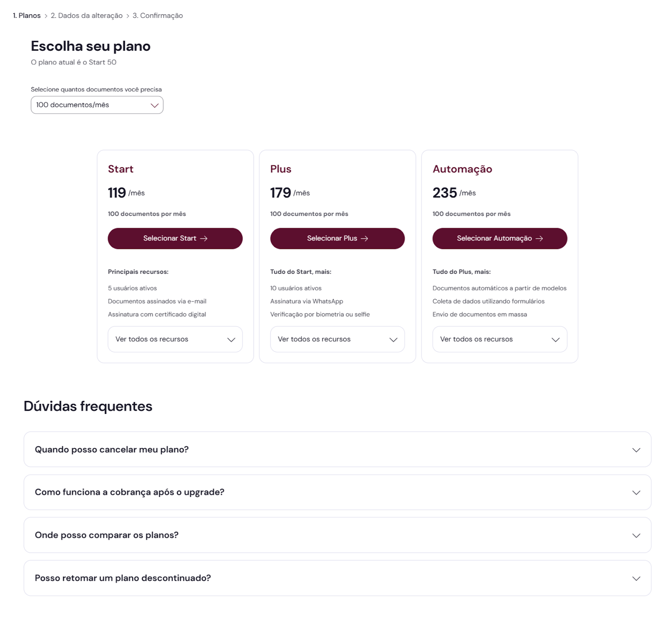Go to step 1. Planos breadcrumb
The image size is (670, 619).
[27, 16]
